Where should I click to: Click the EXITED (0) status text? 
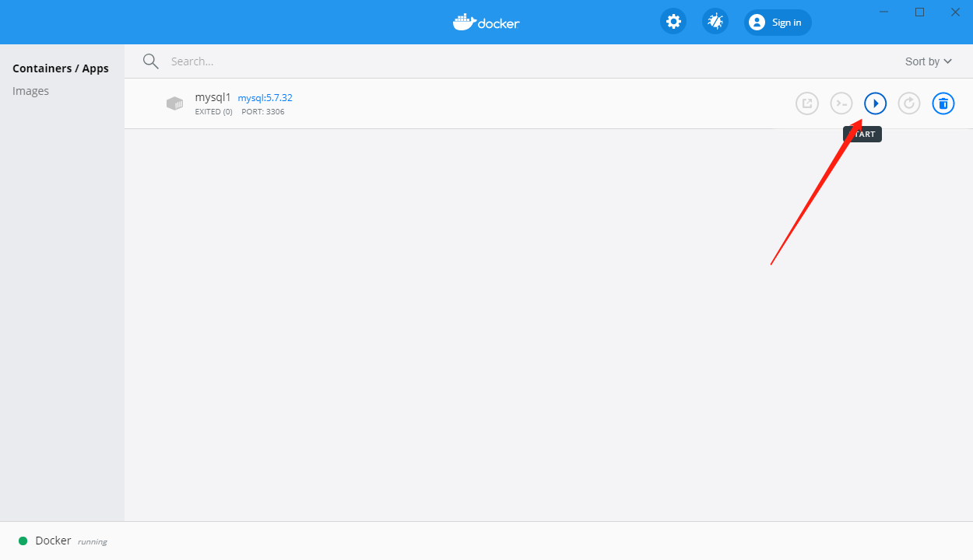coord(213,112)
